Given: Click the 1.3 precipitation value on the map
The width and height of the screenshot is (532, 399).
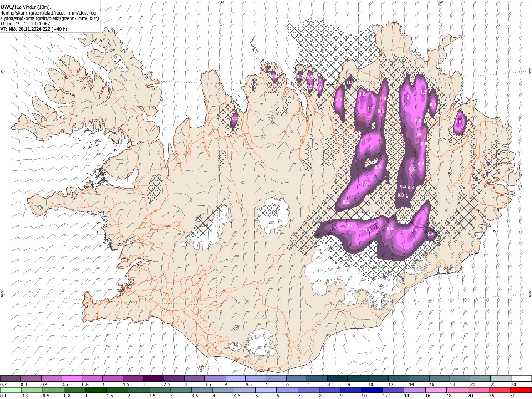Looking at the screenshot, I should pos(423,92).
